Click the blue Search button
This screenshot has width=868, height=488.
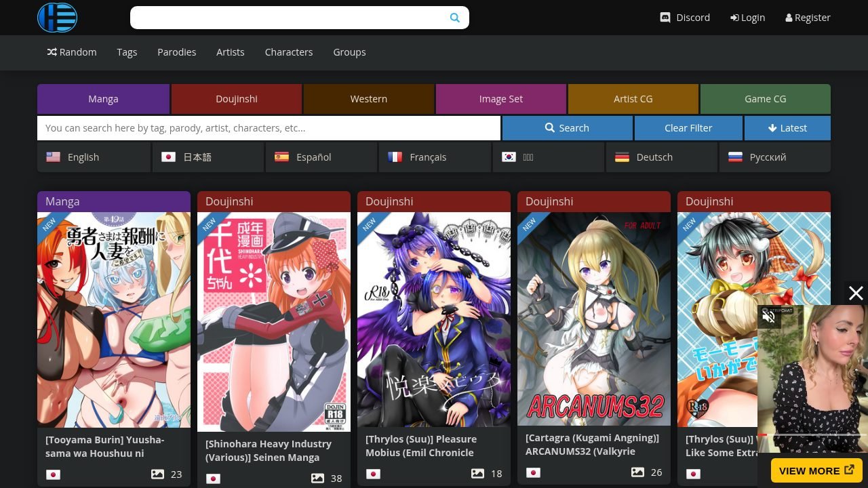coord(567,128)
